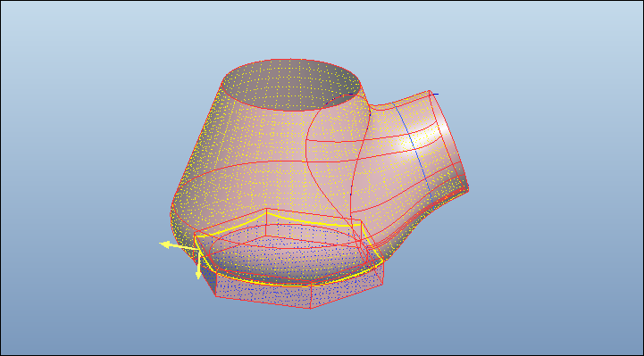Click the yellow left-pointing arrow handle
Viewport: 644px width, 356px height.
click(x=165, y=244)
